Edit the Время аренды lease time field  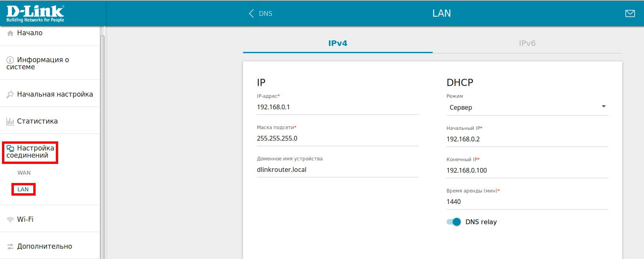pos(527,202)
